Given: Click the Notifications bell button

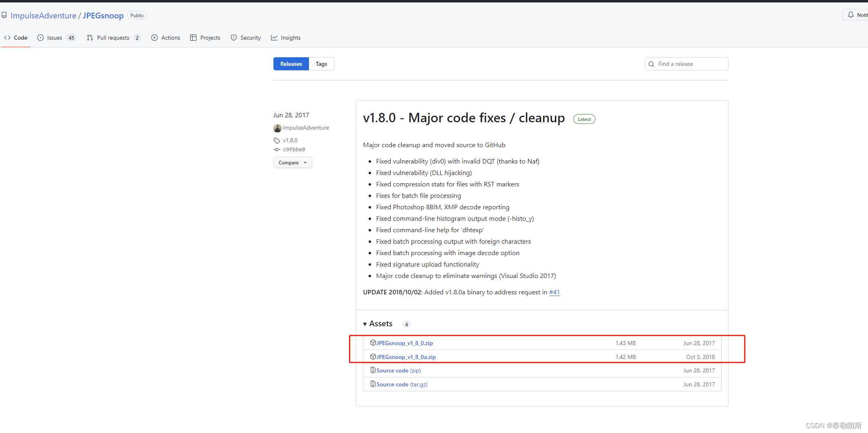Looking at the screenshot, I should point(855,15).
